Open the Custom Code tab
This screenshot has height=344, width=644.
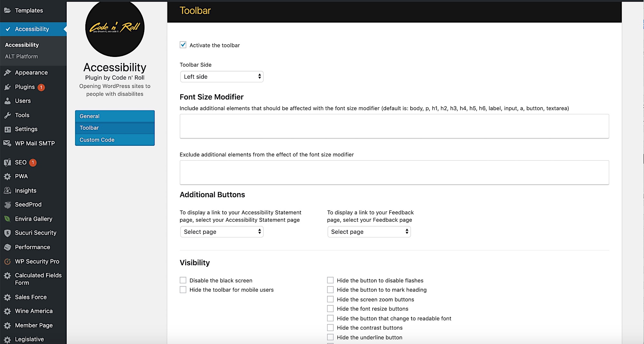coord(115,140)
